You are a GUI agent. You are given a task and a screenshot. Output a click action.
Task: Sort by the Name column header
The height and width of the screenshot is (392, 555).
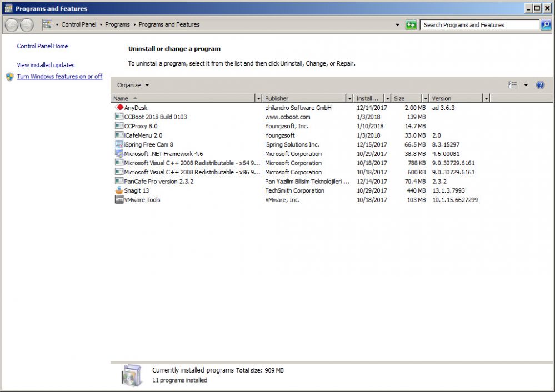(183, 98)
